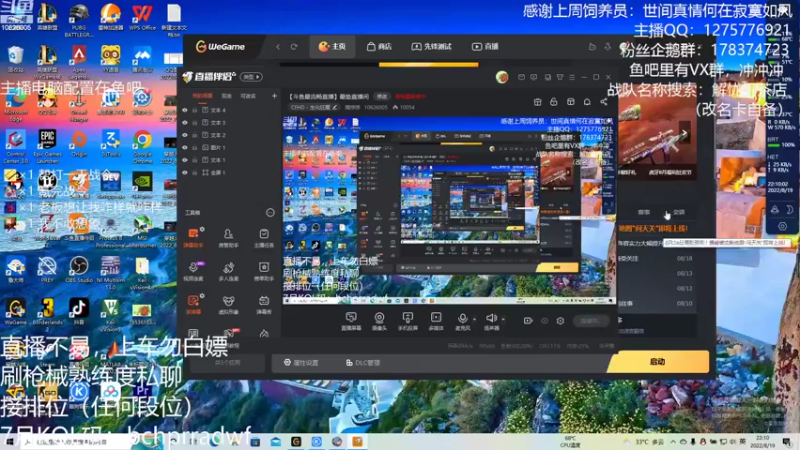Expand speaker options arrow

coord(504,319)
